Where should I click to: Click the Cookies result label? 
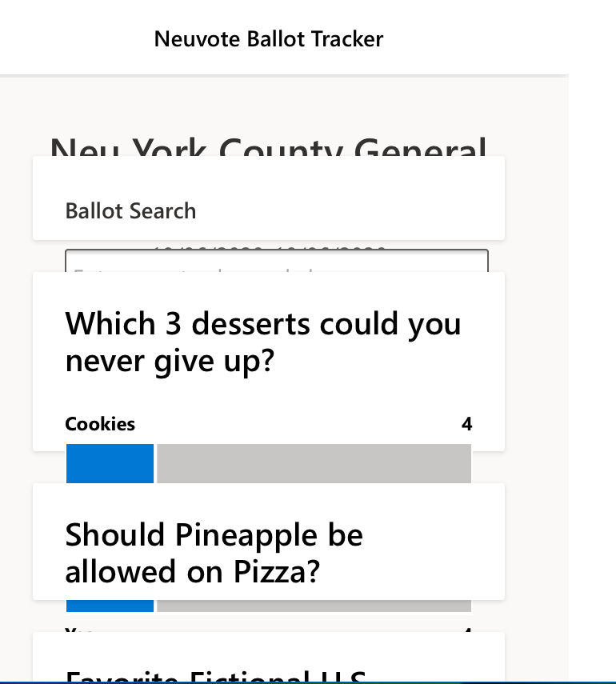click(99, 424)
